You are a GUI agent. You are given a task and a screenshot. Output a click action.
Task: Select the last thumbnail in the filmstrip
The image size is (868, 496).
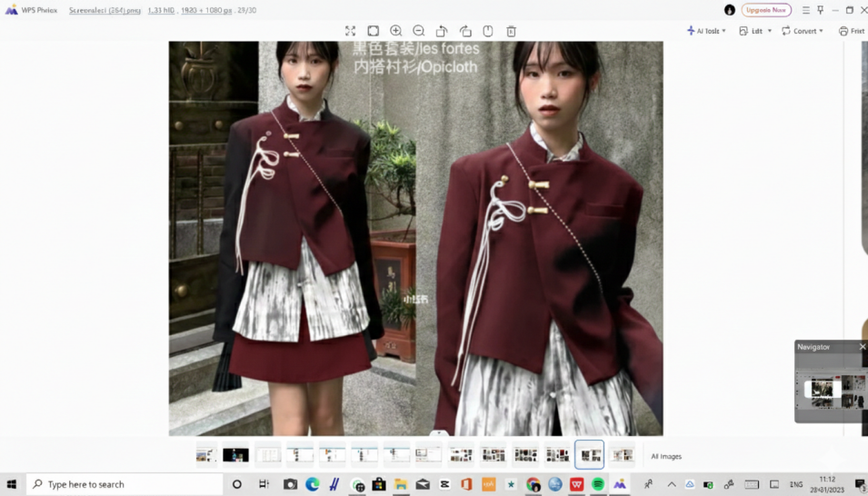point(622,455)
